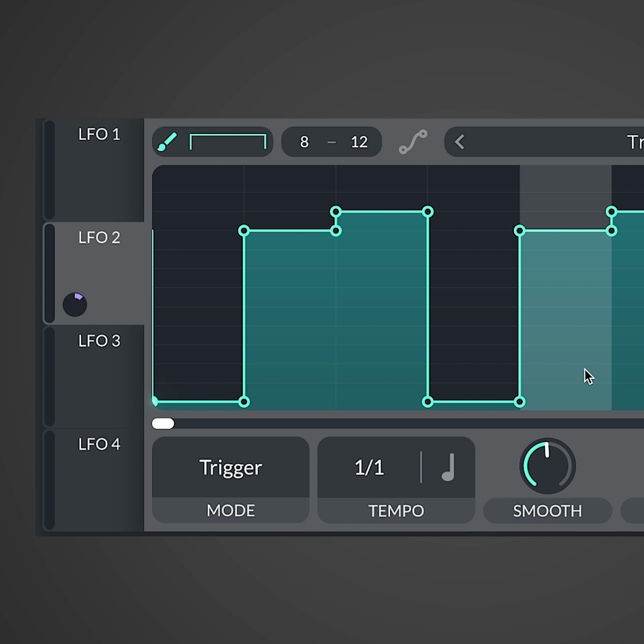Screen dimensions: 644x644
Task: Select the paintbrush draw tool
Action: click(167, 142)
